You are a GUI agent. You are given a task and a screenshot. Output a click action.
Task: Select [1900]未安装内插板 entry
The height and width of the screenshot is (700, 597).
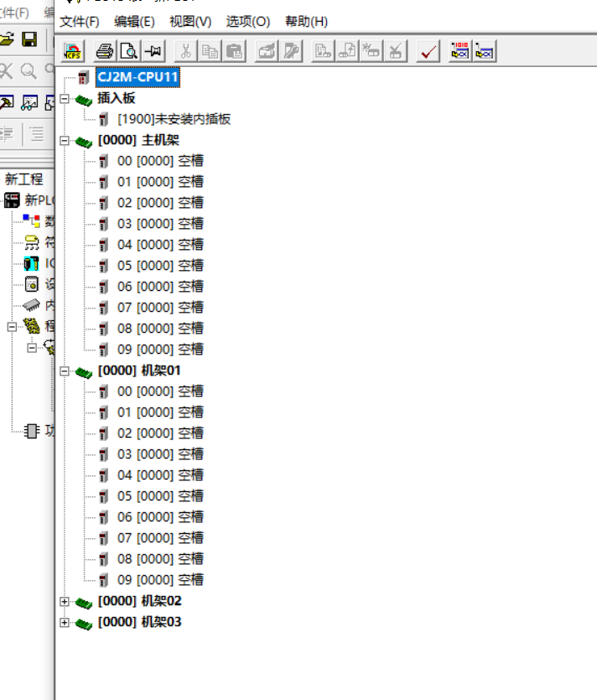[x=174, y=120]
